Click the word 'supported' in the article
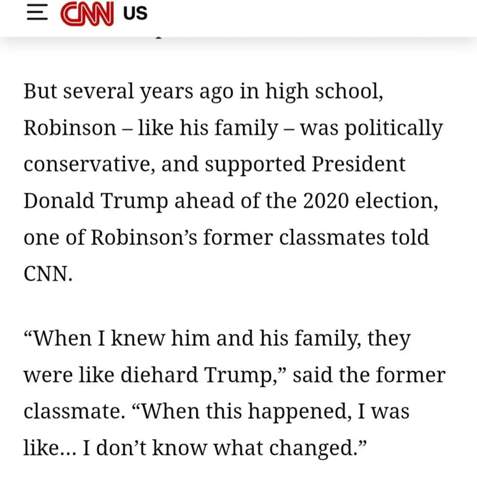The image size is (477, 480). tap(255, 165)
